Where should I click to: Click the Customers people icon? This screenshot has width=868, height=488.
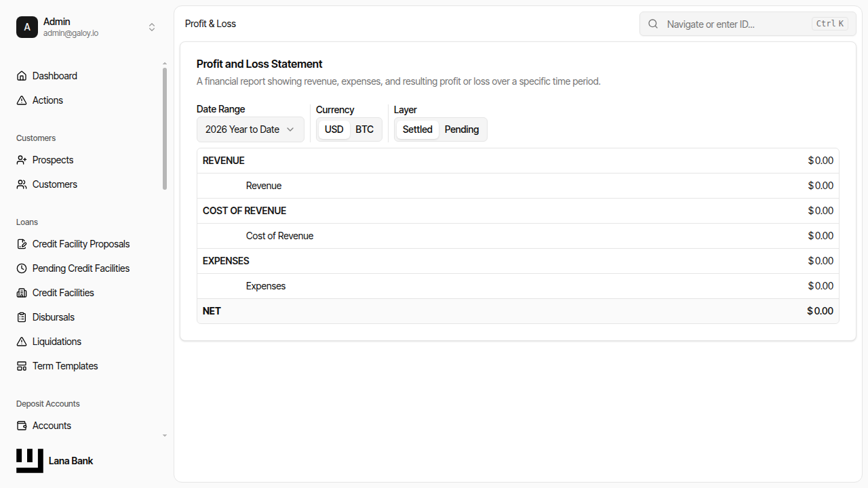coord(22,184)
